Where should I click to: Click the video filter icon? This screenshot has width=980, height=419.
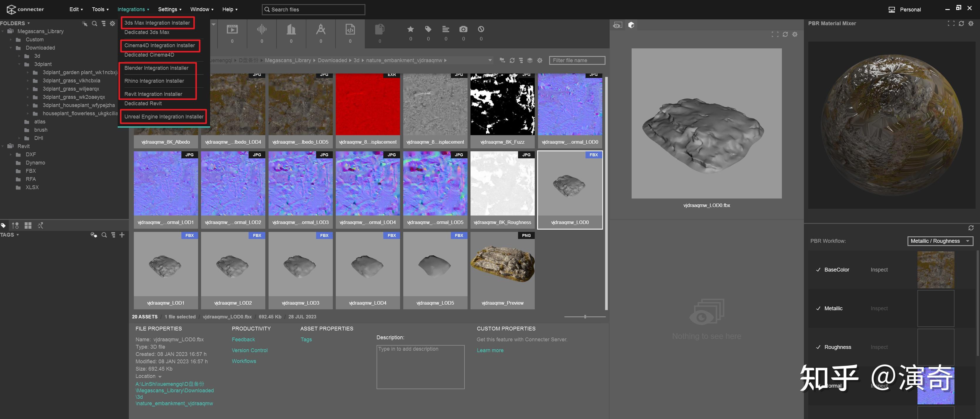coord(232,29)
